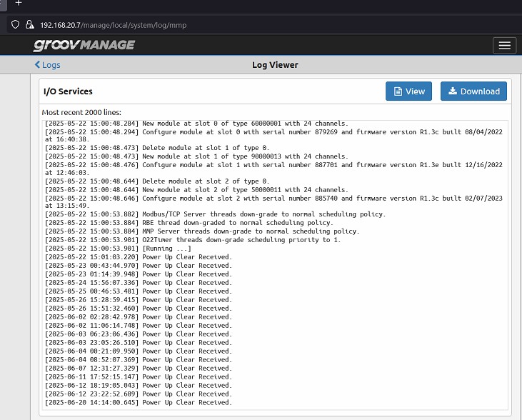This screenshot has height=420, width=522.
Task: Select 'Configure module at slot 0' line
Action: [273, 136]
